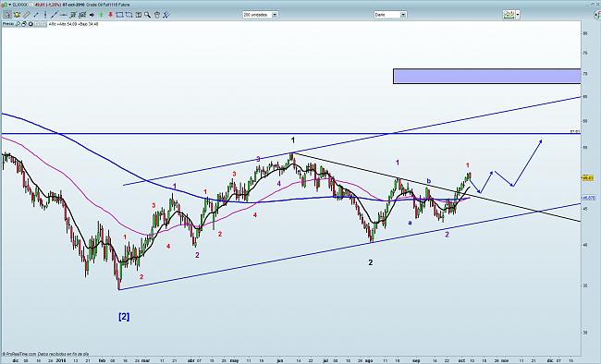
Task: Insert a green up arrow marker
Action: click(x=101, y=15)
